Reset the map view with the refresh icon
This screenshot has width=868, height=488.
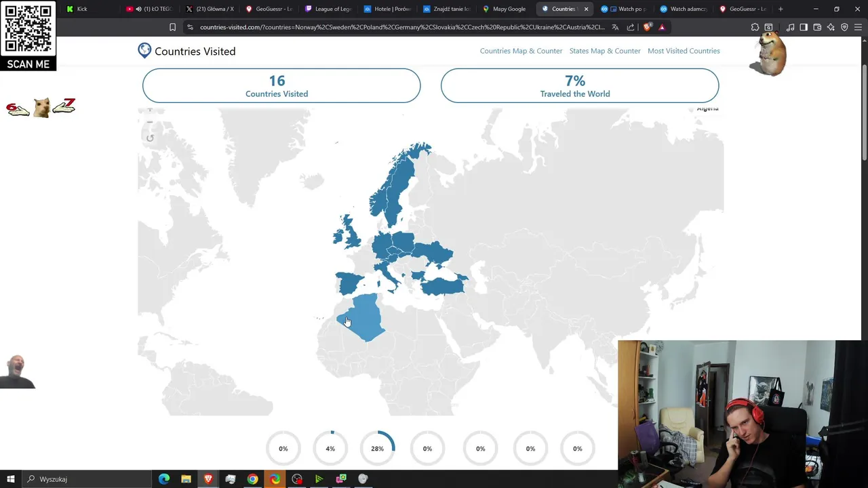pos(150,138)
